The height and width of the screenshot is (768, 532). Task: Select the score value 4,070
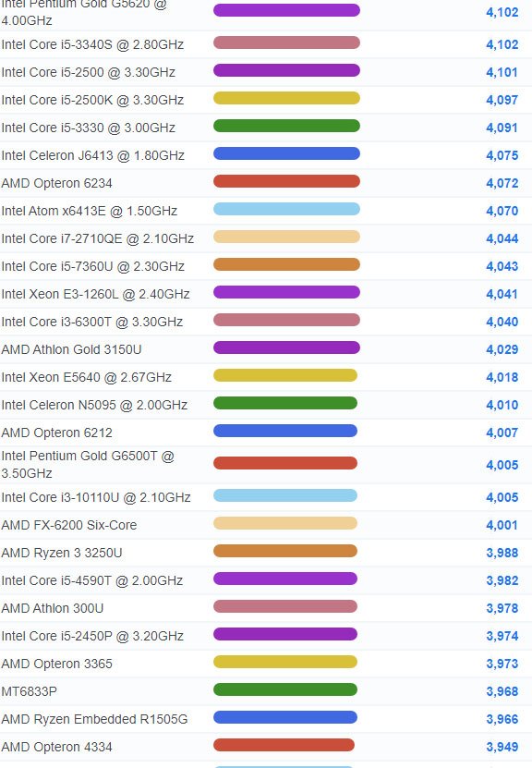coord(502,211)
